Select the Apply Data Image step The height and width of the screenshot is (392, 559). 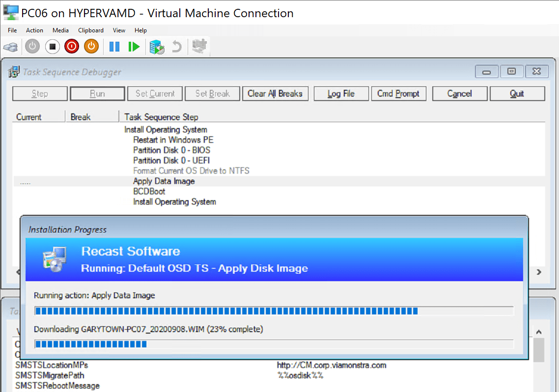click(x=164, y=181)
